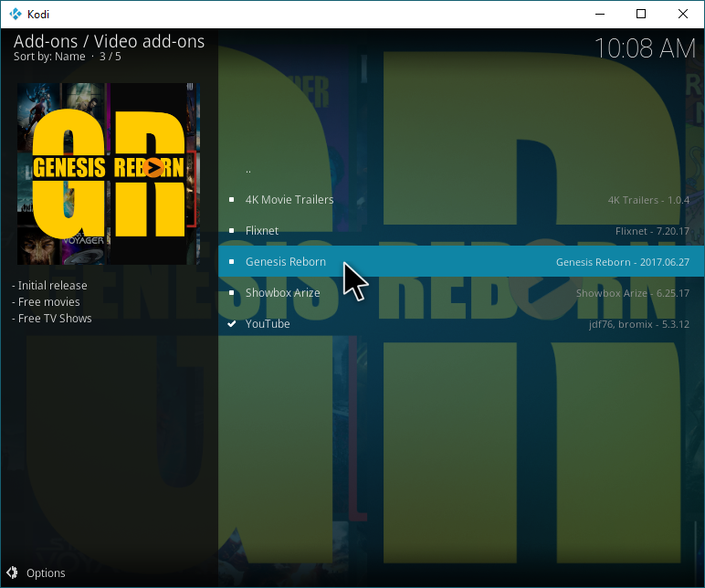Viewport: 705px width, 588px height.
Task: Click the 'Add-ons / Video add-ons' heading
Action: 110,41
